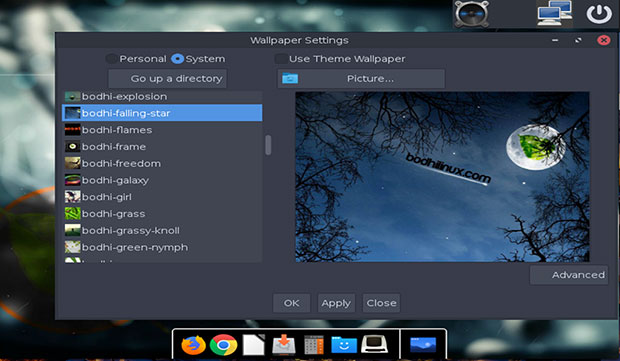Click the bodhi-falling-star thumbnail icon
The width and height of the screenshot is (620, 361).
point(72,113)
